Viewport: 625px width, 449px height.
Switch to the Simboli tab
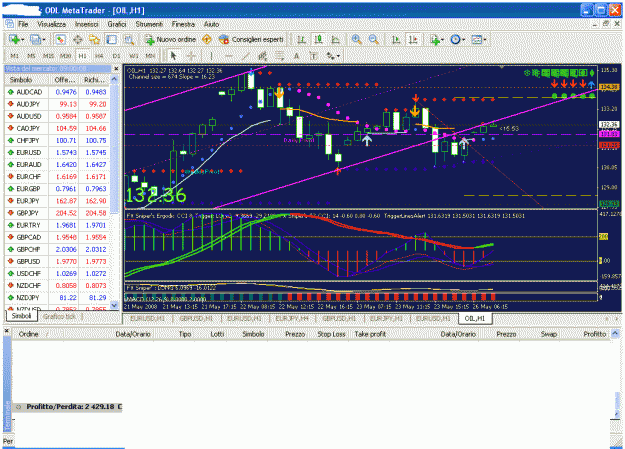(x=22, y=316)
